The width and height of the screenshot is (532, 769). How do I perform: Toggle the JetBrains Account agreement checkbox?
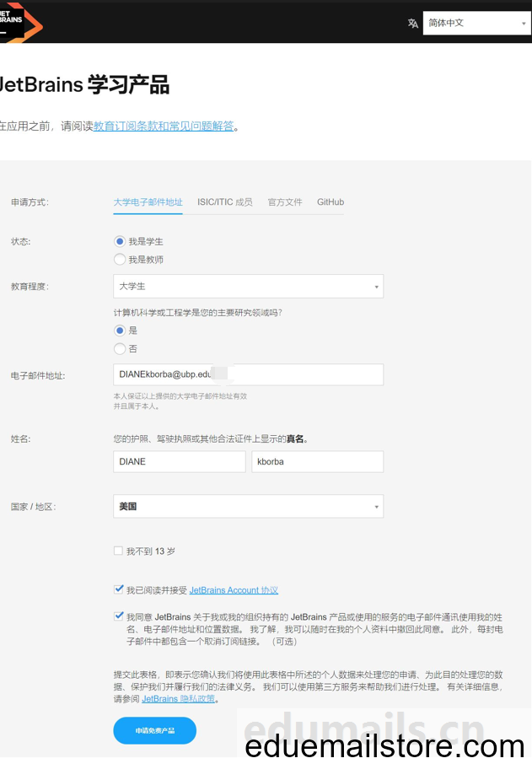click(118, 589)
